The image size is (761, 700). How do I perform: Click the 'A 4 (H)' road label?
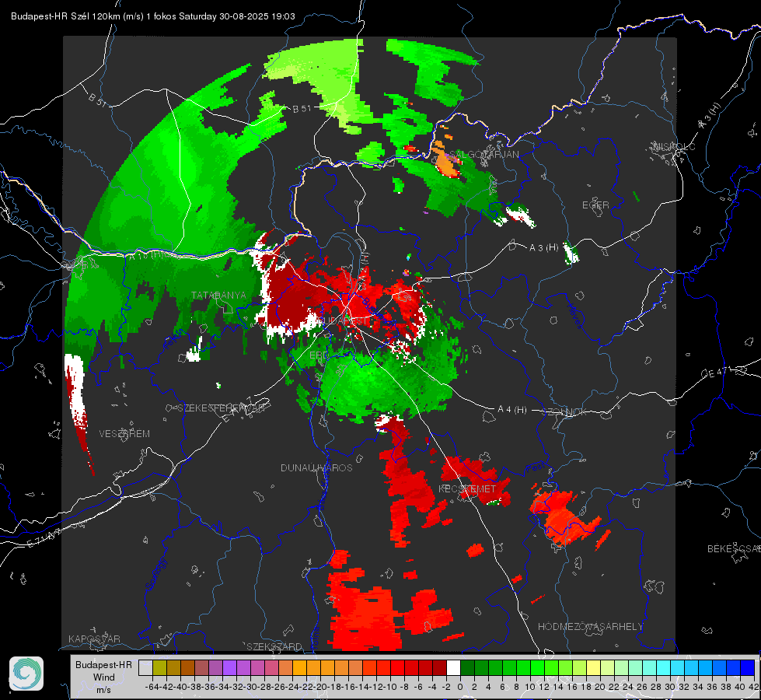(x=512, y=410)
